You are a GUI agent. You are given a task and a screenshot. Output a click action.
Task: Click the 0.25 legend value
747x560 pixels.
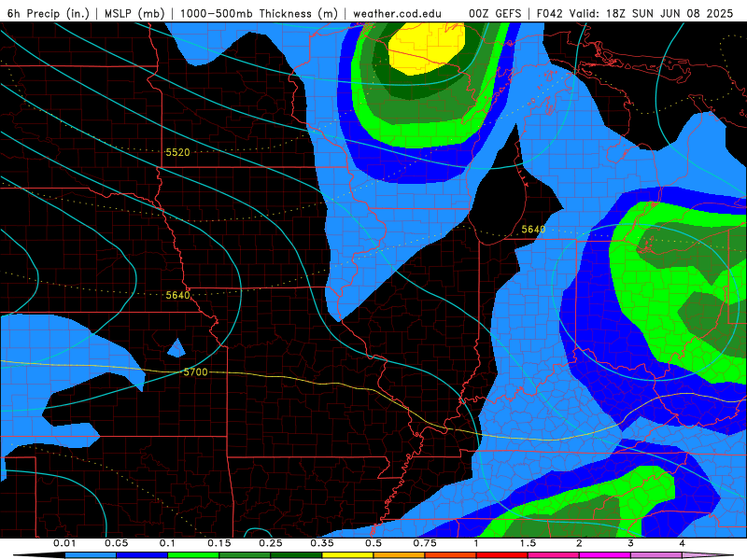click(x=271, y=543)
